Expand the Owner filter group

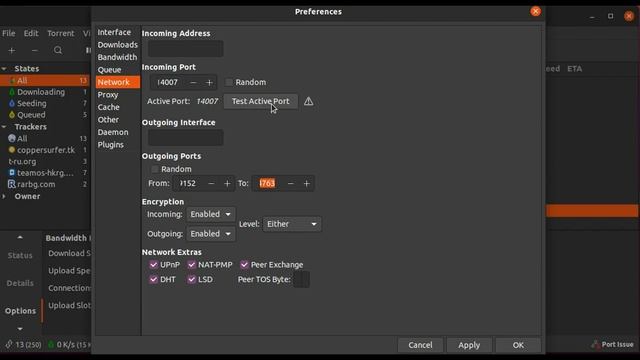click(x=4, y=196)
